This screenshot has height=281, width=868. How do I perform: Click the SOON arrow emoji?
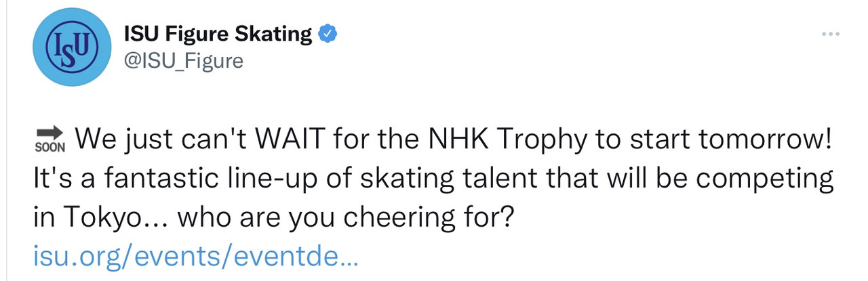(50, 139)
